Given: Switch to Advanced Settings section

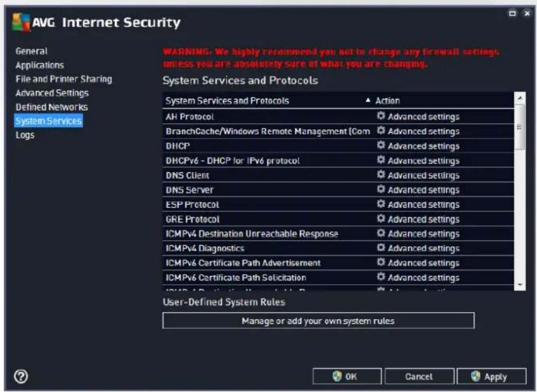Looking at the screenshot, I should click(52, 93).
